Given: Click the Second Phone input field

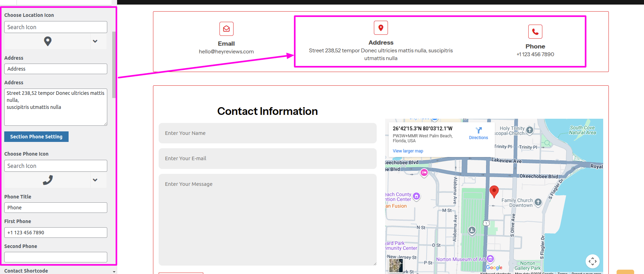Looking at the screenshot, I should pos(56,257).
